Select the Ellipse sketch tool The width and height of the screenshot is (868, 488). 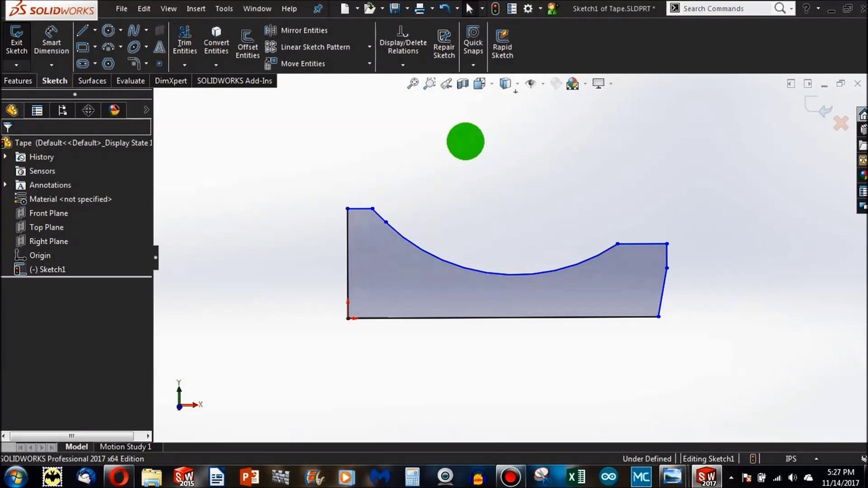134,47
